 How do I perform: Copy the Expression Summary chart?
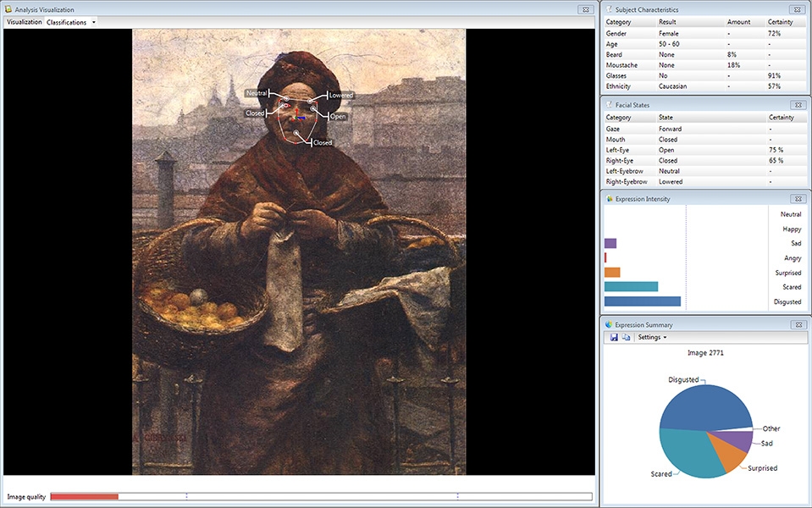click(626, 337)
